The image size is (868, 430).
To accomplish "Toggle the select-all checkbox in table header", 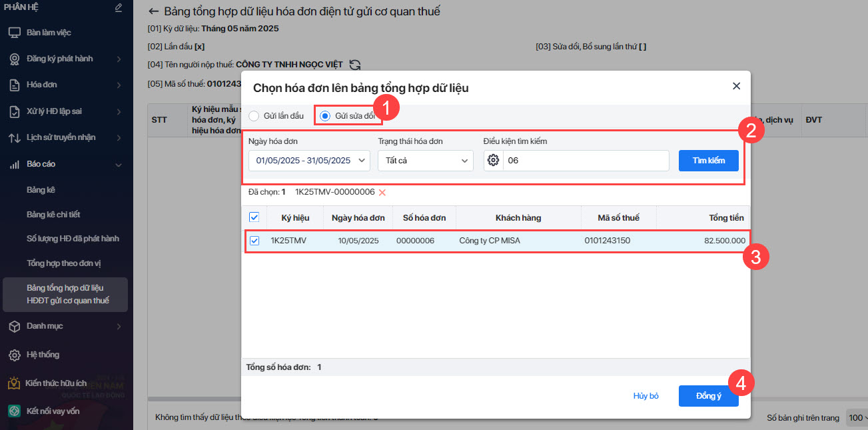I will pos(254,217).
